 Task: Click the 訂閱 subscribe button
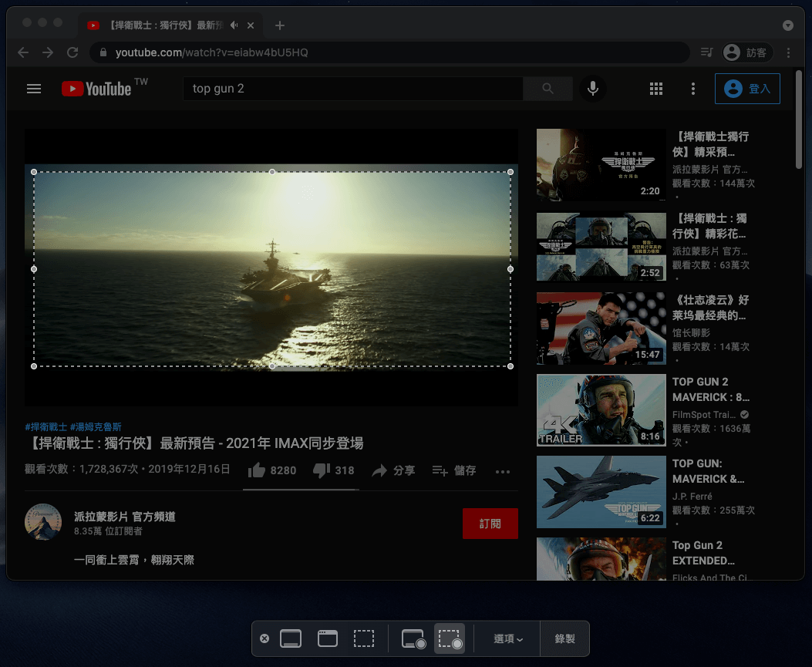490,524
